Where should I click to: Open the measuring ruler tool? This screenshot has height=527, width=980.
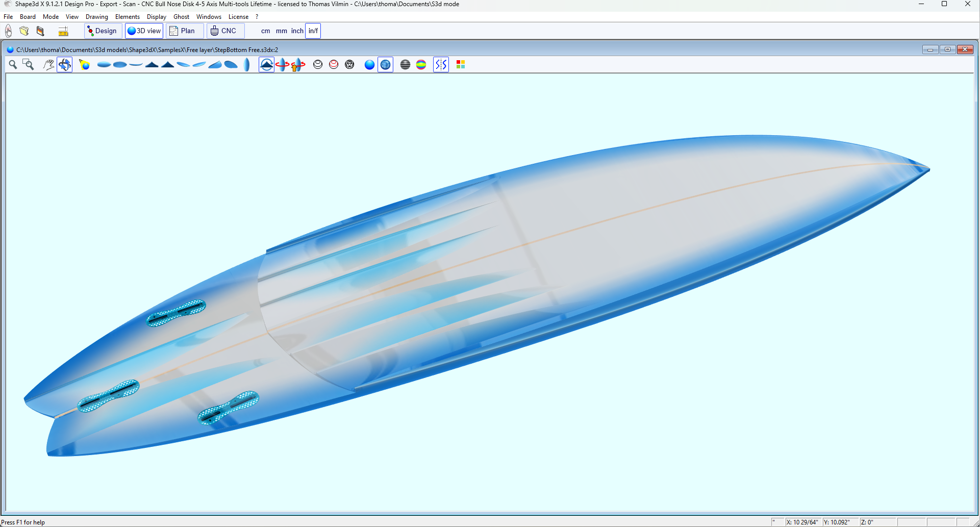63,32
